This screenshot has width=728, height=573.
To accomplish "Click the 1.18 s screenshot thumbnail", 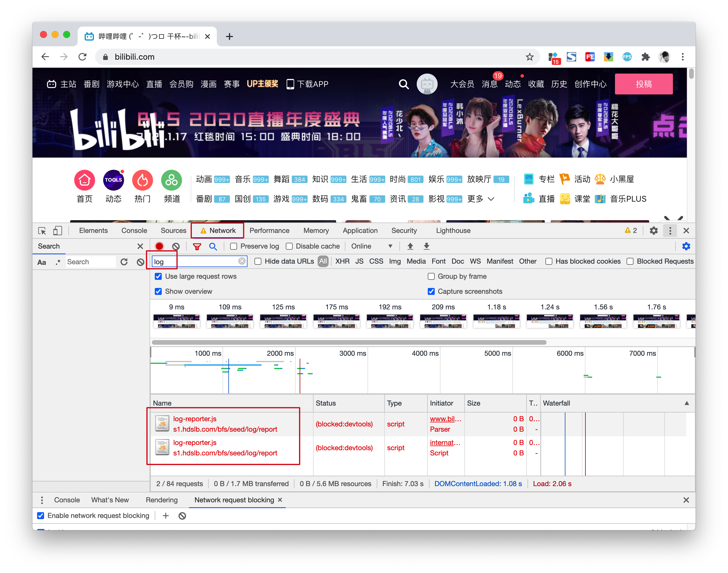I will tap(496, 321).
